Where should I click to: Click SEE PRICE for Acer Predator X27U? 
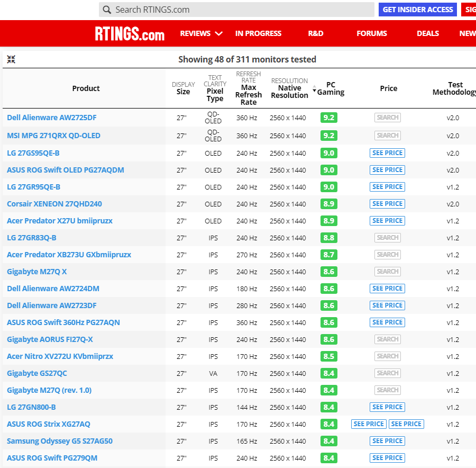pos(387,221)
